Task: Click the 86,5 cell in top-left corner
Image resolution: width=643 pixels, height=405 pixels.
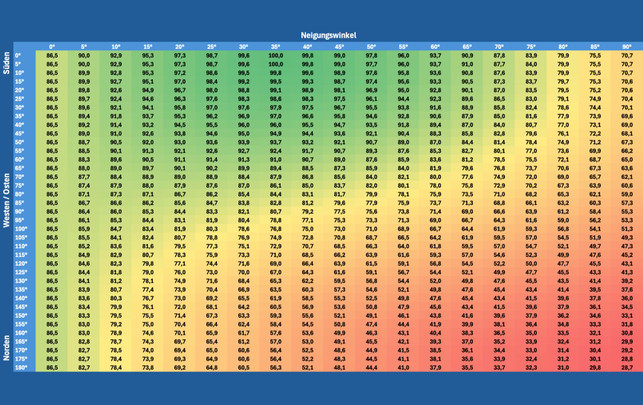Action: click(x=52, y=56)
